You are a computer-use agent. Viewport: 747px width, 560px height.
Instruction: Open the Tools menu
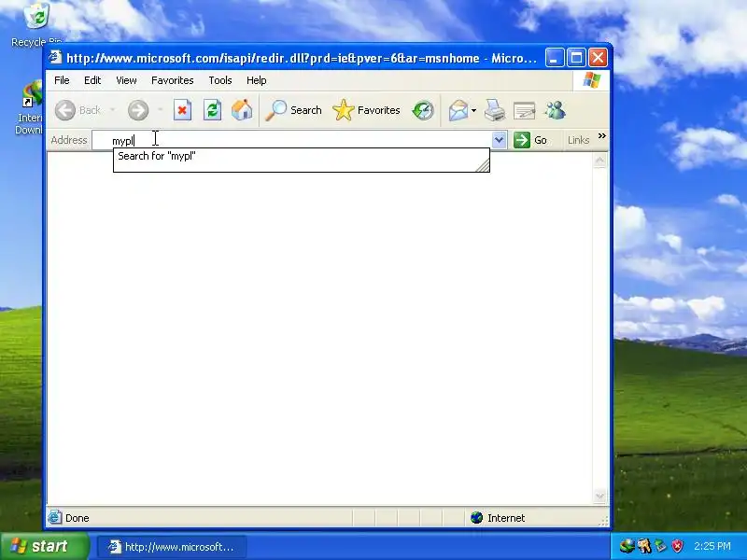pyautogui.click(x=220, y=80)
